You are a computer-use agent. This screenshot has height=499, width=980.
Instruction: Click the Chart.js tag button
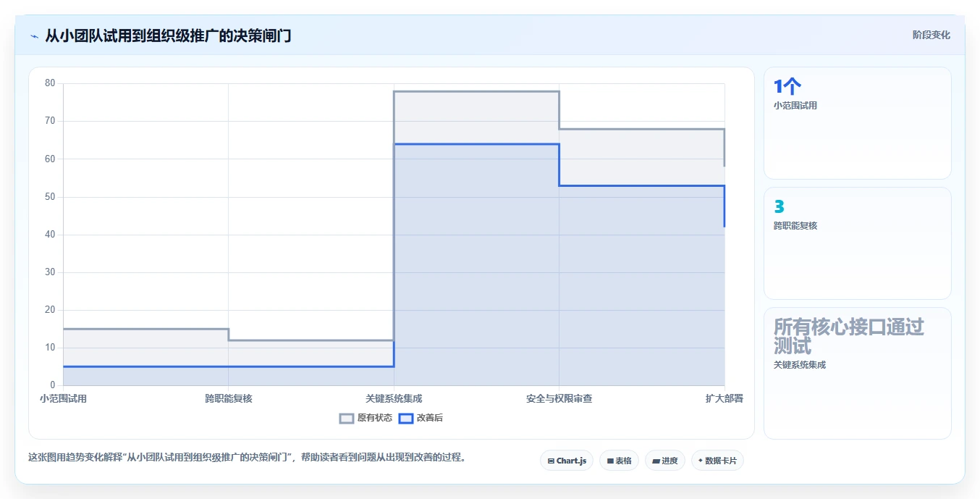567,461
